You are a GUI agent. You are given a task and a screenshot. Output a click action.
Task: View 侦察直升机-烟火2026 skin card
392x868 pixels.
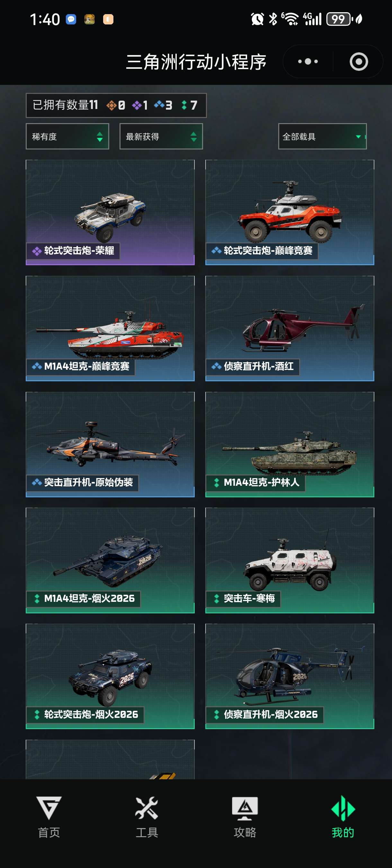(x=290, y=676)
